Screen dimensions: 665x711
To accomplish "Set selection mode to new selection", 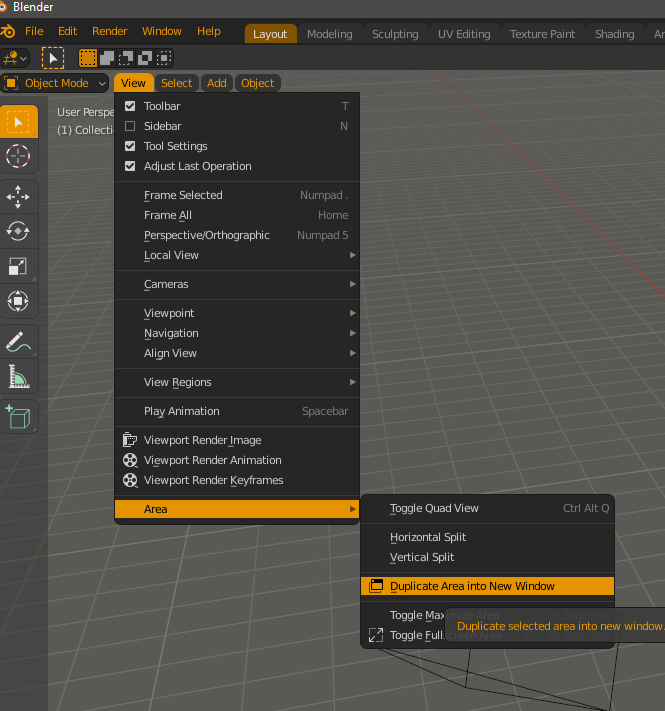I will click(87, 58).
